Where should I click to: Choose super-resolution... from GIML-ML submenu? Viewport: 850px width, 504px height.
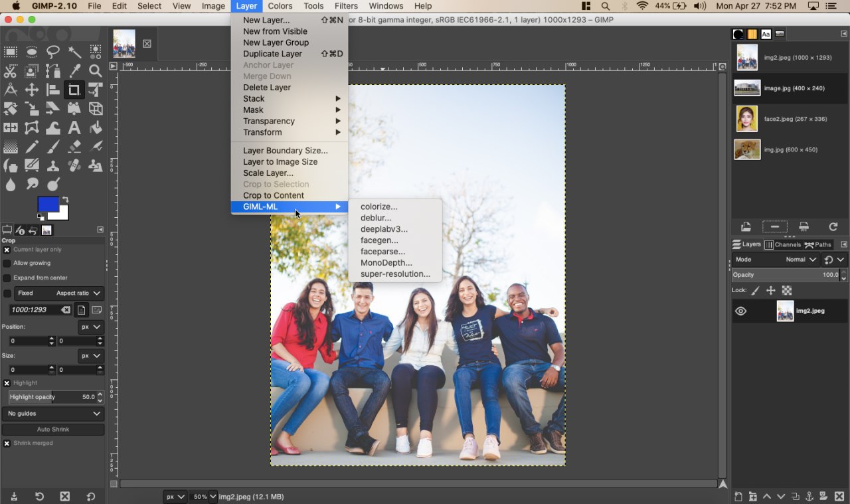395,274
